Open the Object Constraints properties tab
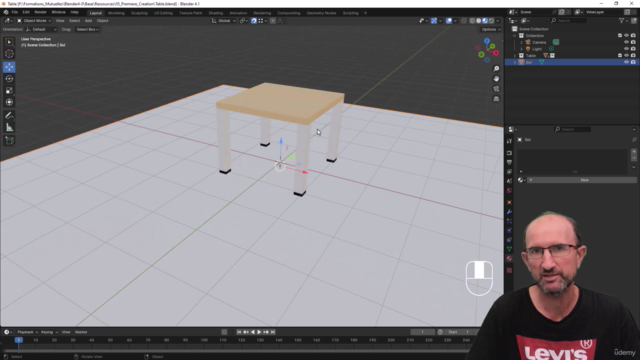This screenshot has width=640, height=360. coord(509,240)
